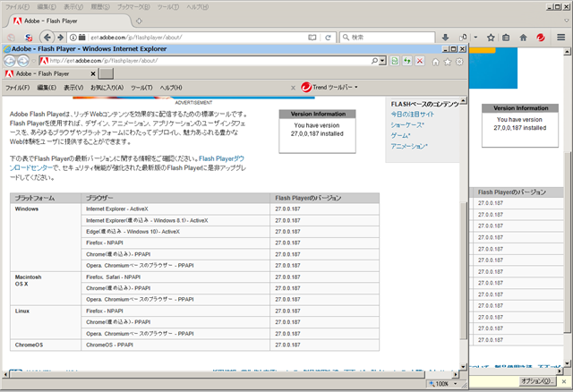Screen dimensions: 573x392
Task: Reload the page in Firefox
Action: coord(329,38)
